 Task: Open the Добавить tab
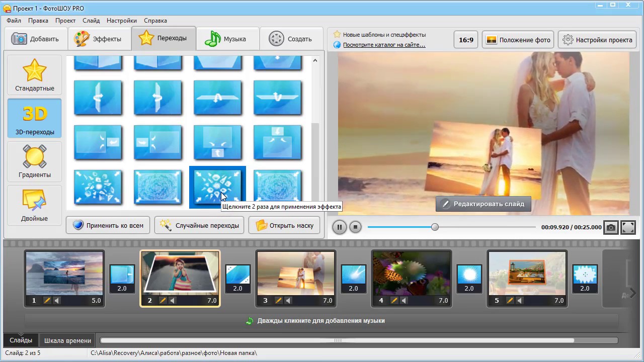pos(35,39)
